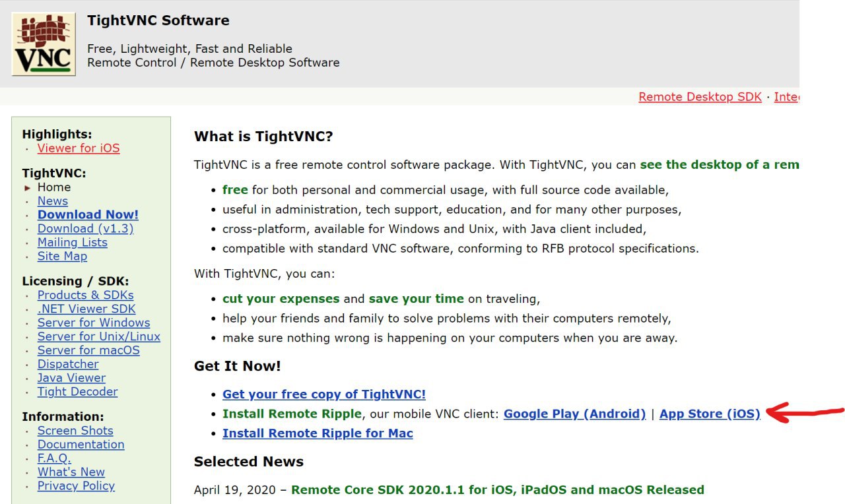Click the What is TightVNC? heading
This screenshot has height=504, width=845.
[x=263, y=137]
